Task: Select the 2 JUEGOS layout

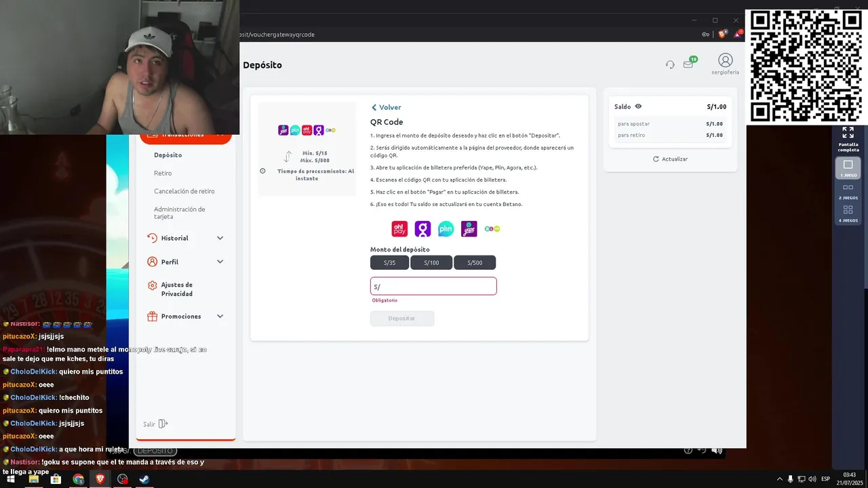Action: tap(848, 191)
